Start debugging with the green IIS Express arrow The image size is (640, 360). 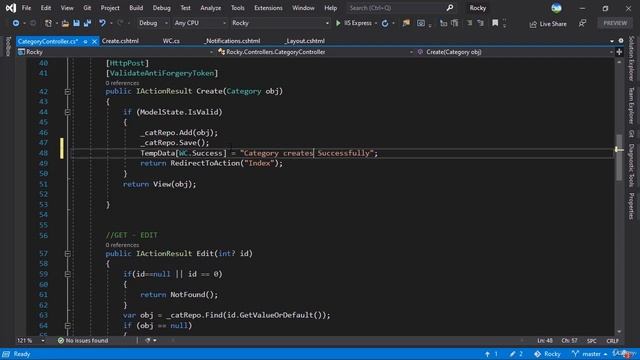tap(338, 23)
